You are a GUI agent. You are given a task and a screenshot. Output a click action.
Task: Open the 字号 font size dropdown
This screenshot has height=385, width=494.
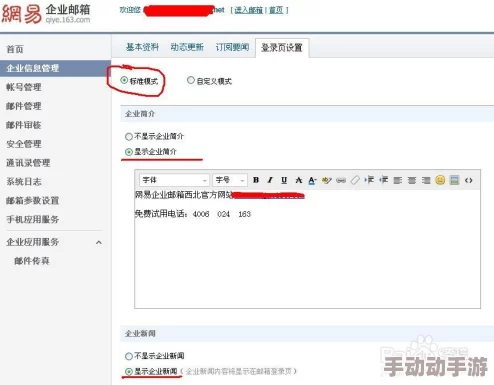click(230, 180)
